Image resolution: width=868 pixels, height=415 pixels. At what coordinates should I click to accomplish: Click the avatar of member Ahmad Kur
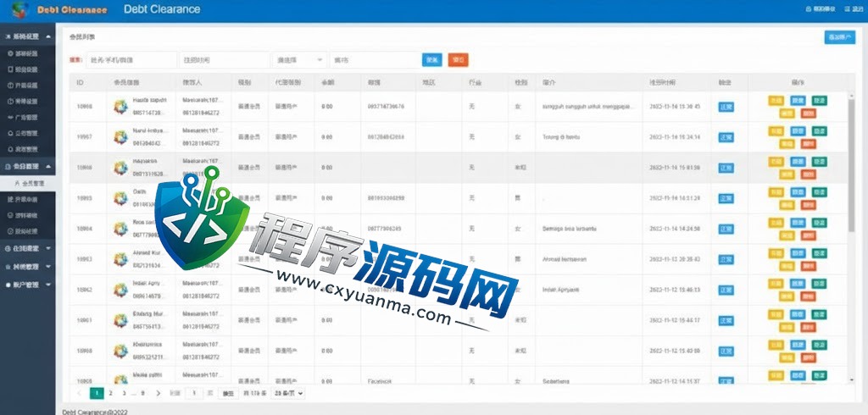120,259
